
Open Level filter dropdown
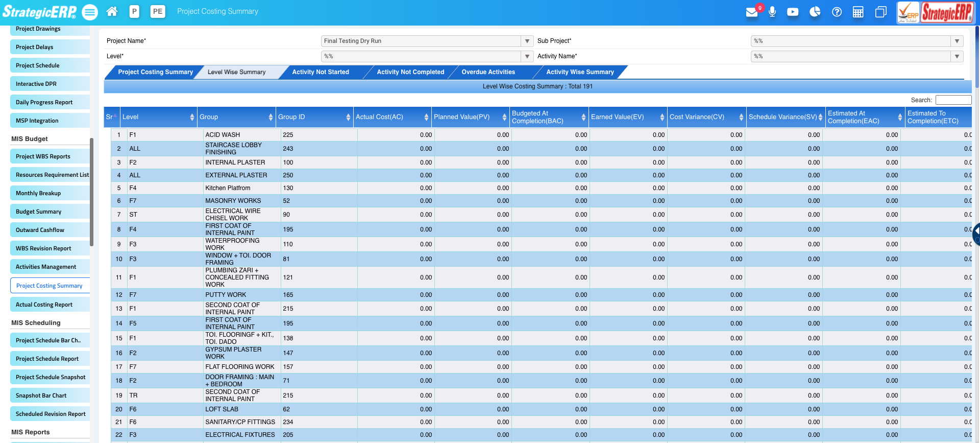[527, 56]
